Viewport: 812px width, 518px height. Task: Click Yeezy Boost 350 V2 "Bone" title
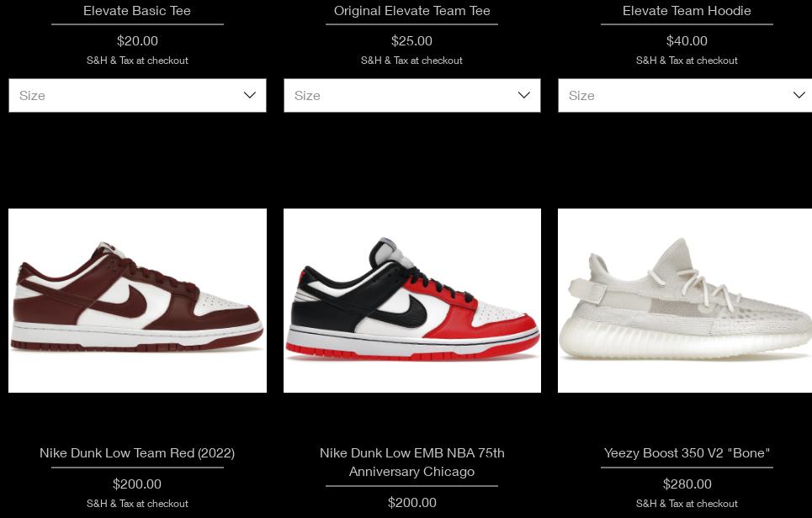687,453
